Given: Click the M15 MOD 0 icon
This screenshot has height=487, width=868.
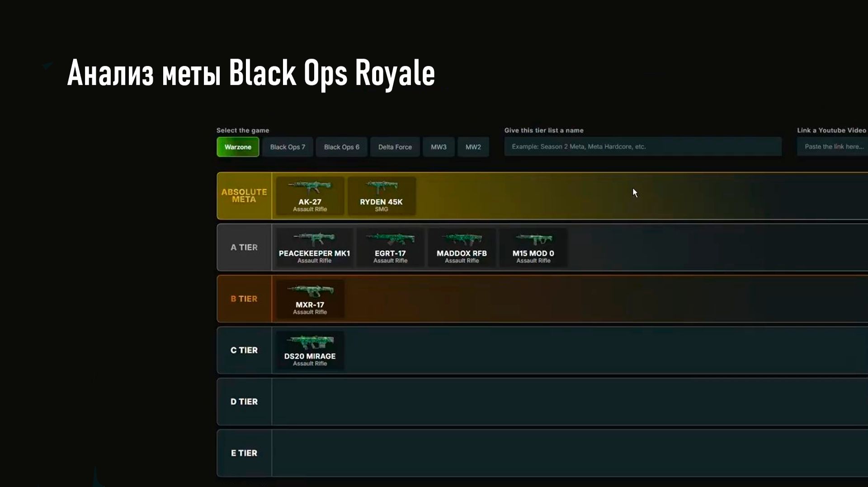Looking at the screenshot, I should click(533, 247).
